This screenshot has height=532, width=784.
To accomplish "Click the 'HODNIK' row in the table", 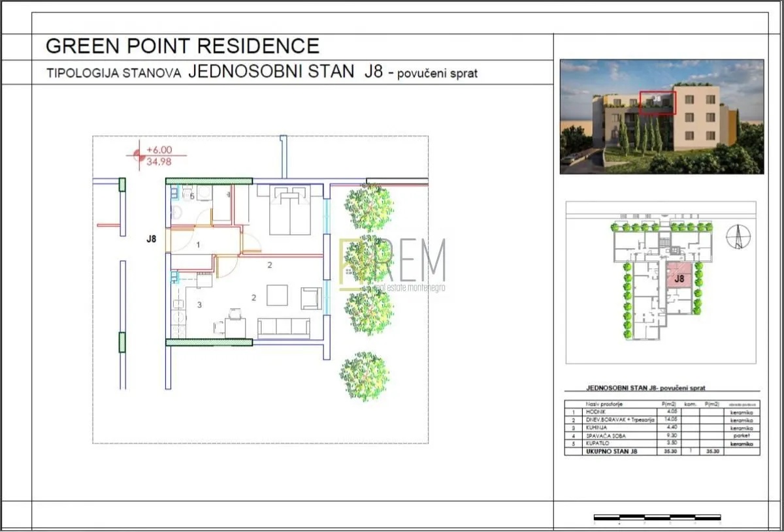I will point(662,413).
